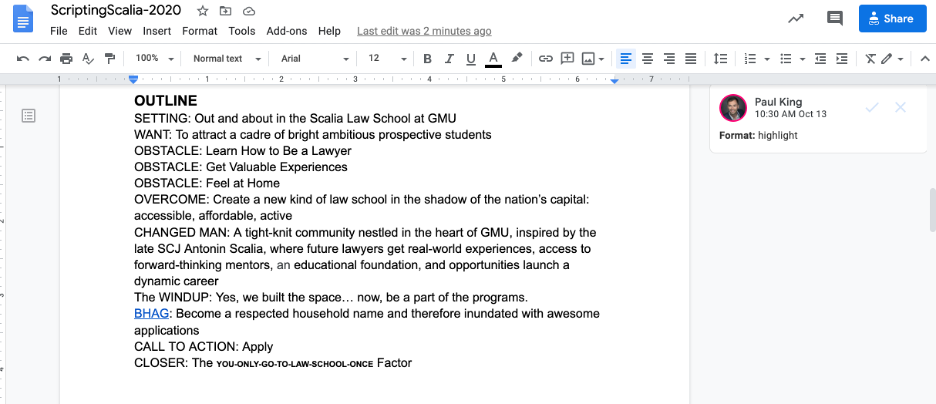
Task: Open bulleted list style dropdown arrow
Action: pyautogui.click(x=803, y=58)
